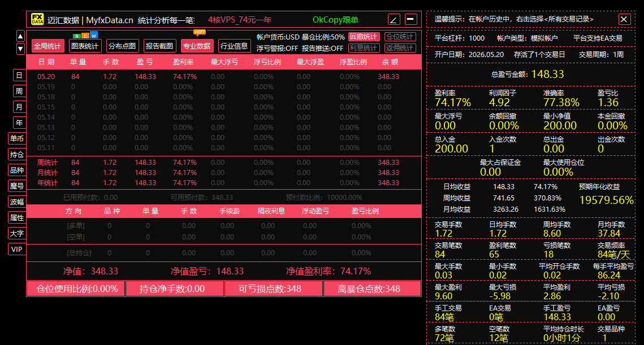Toggle the 返佣统计 button
Image resolution: width=644 pixels, height=345 pixels.
[x=400, y=48]
